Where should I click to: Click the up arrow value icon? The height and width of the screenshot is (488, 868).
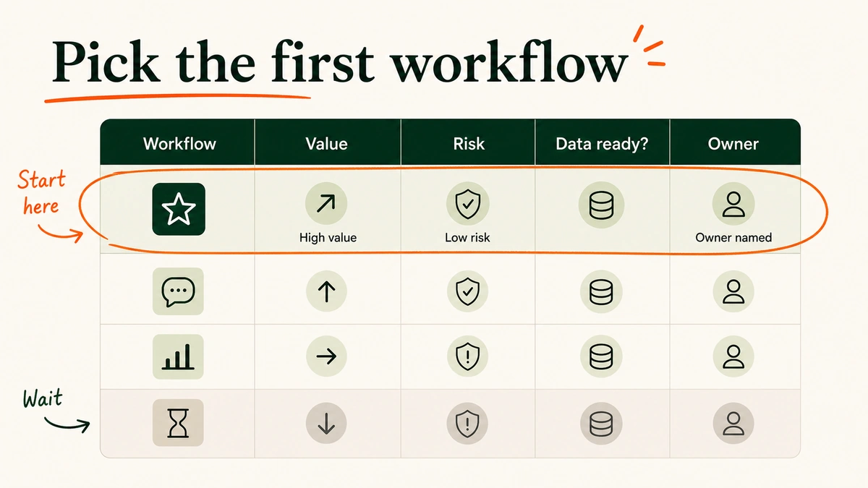click(x=326, y=291)
